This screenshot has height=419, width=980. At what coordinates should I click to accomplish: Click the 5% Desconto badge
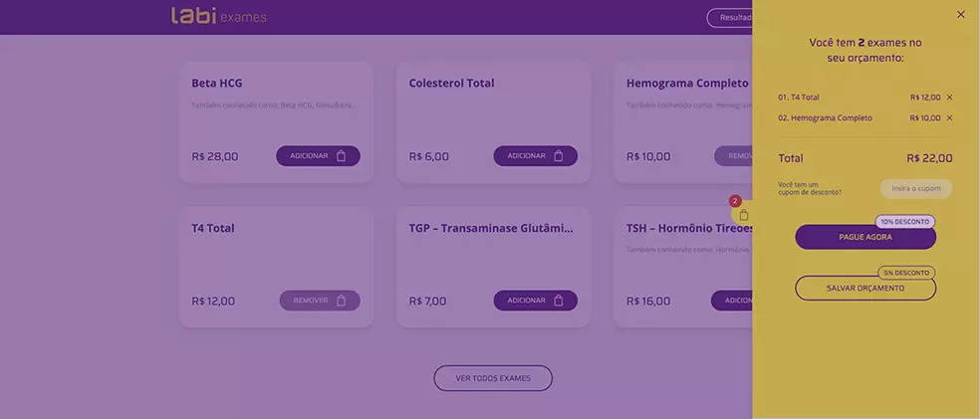[906, 273]
